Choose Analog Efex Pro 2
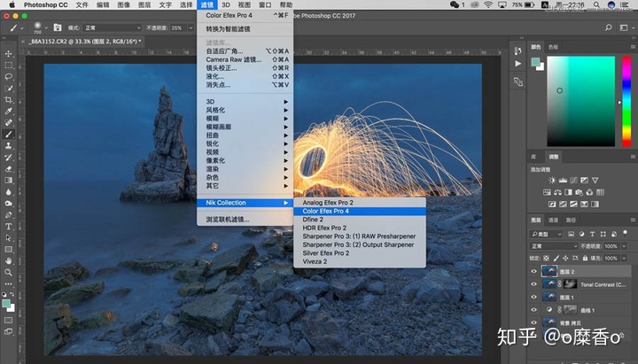This screenshot has width=638, height=364. (x=360, y=203)
